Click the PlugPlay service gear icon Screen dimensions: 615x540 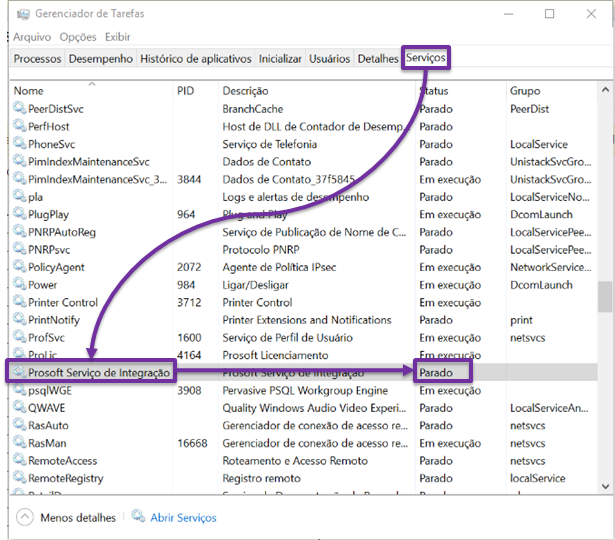(x=19, y=213)
